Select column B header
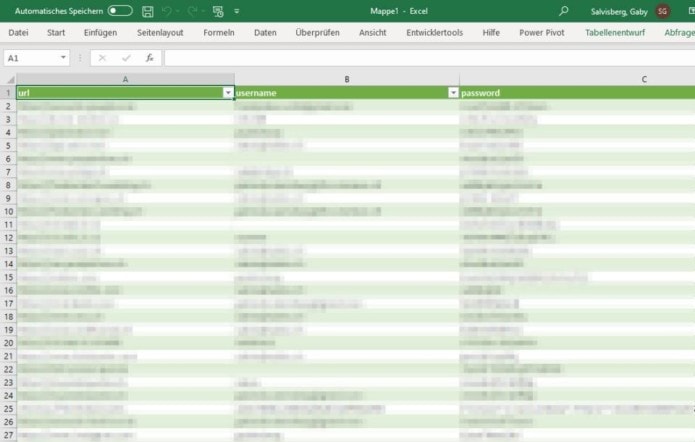The height and width of the screenshot is (442, 695). pyautogui.click(x=346, y=79)
